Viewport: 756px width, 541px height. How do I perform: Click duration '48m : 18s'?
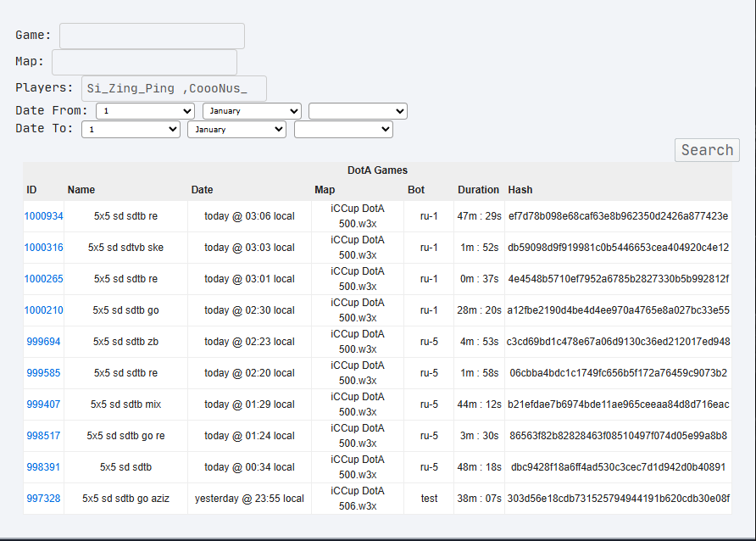tap(479, 466)
